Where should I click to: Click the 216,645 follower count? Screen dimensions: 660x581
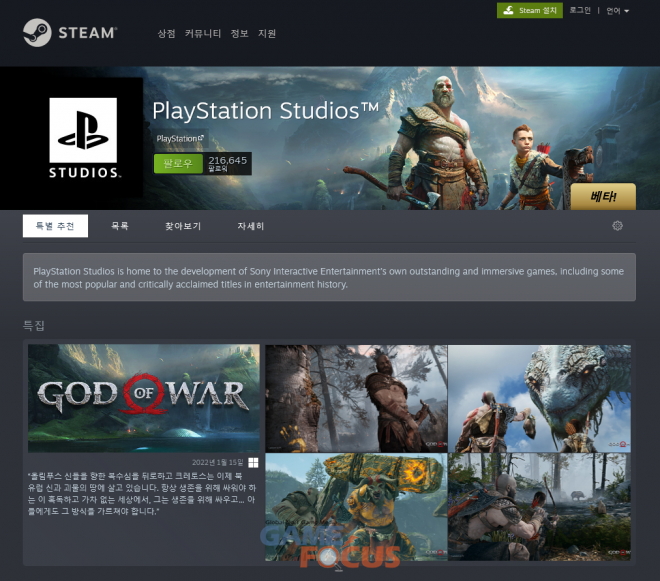tap(227, 163)
